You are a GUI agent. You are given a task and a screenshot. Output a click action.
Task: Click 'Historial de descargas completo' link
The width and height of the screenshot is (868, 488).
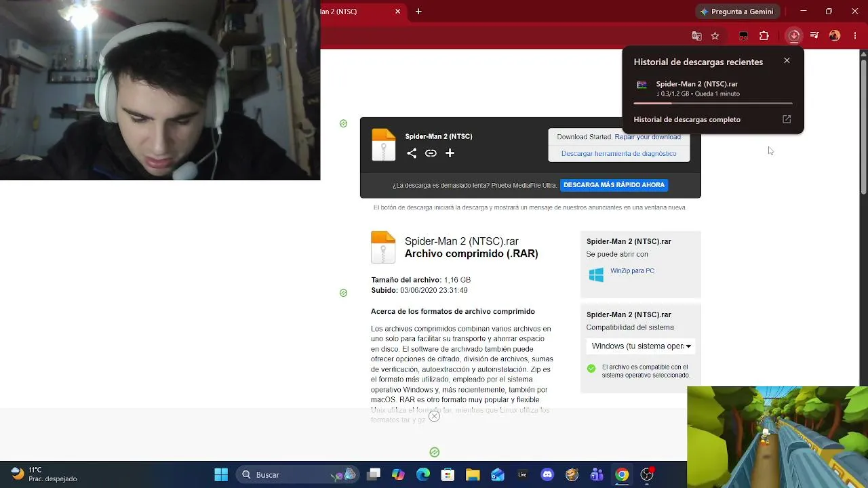coord(687,119)
